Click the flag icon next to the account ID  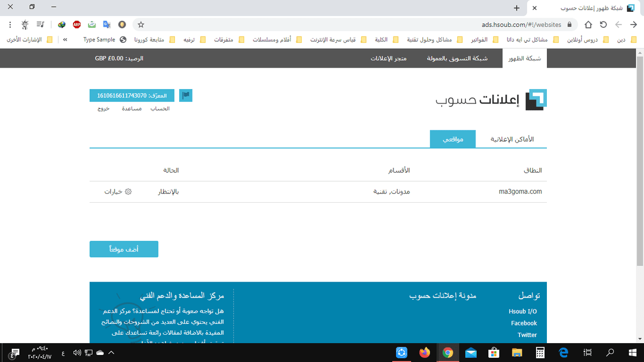pyautogui.click(x=186, y=95)
